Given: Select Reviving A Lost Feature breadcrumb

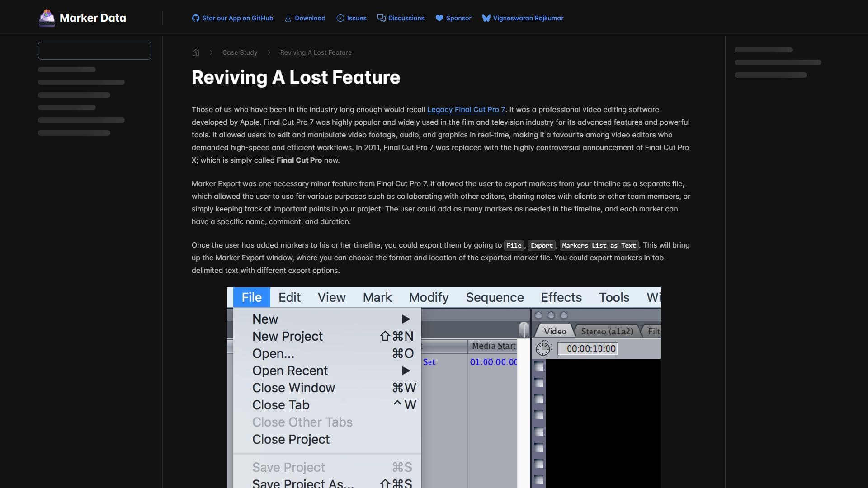Looking at the screenshot, I should point(316,52).
